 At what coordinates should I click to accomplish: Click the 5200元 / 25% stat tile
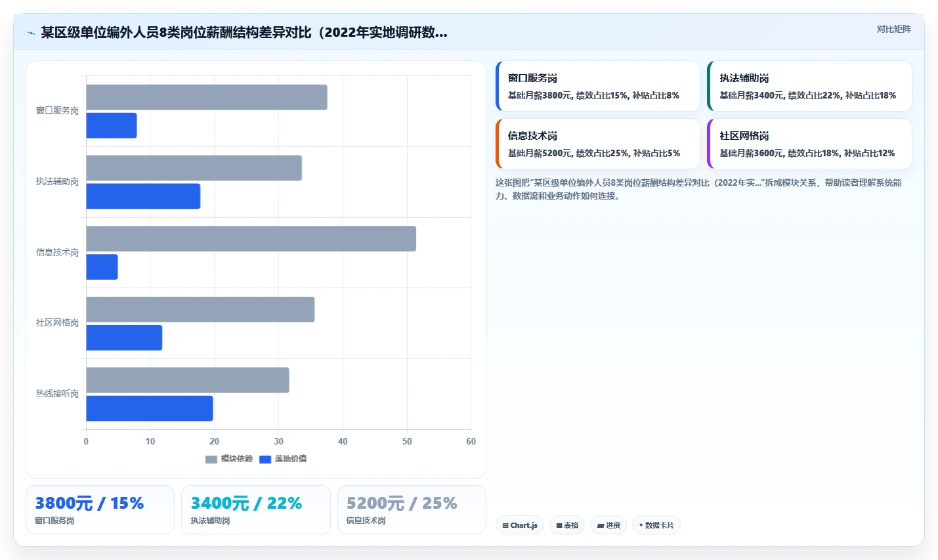[412, 509]
